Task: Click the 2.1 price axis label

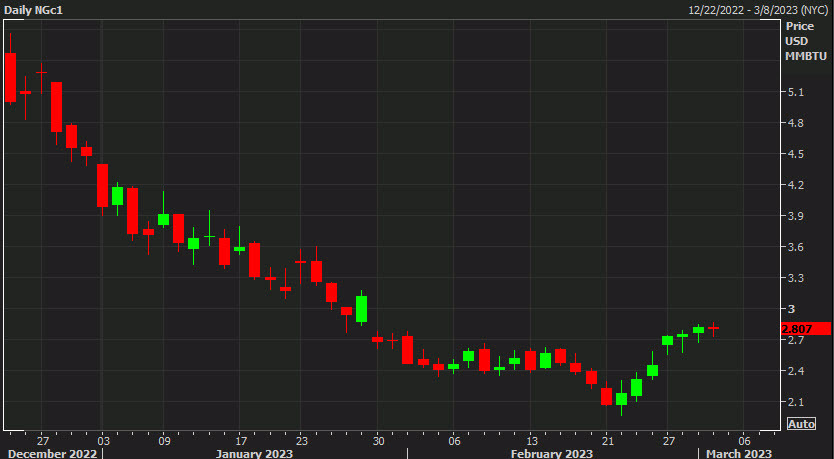Action: 796,402
